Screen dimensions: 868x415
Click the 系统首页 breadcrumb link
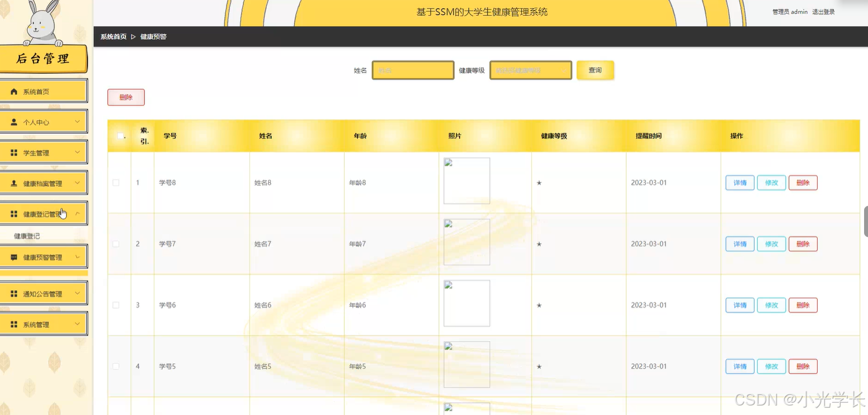pyautogui.click(x=114, y=37)
